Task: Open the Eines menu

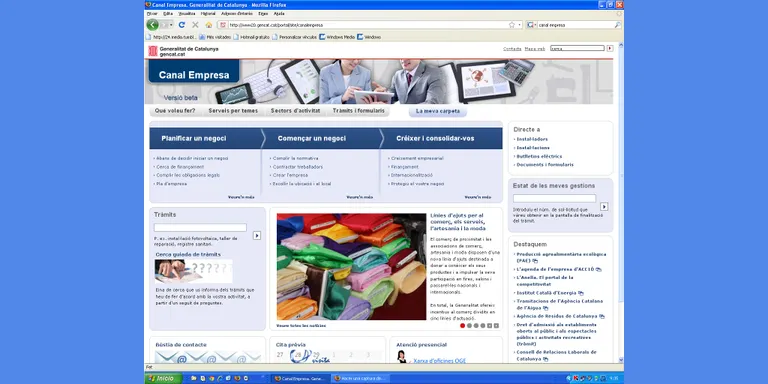Action: click(263, 14)
